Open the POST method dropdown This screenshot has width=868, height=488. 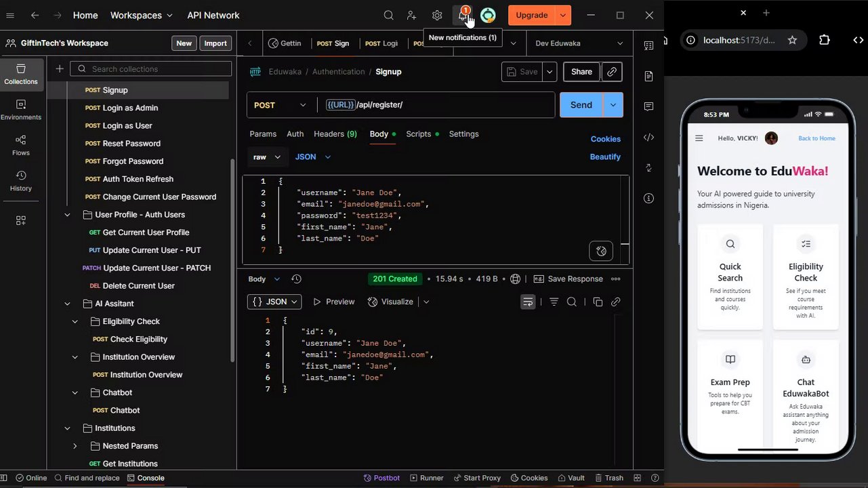coord(281,105)
